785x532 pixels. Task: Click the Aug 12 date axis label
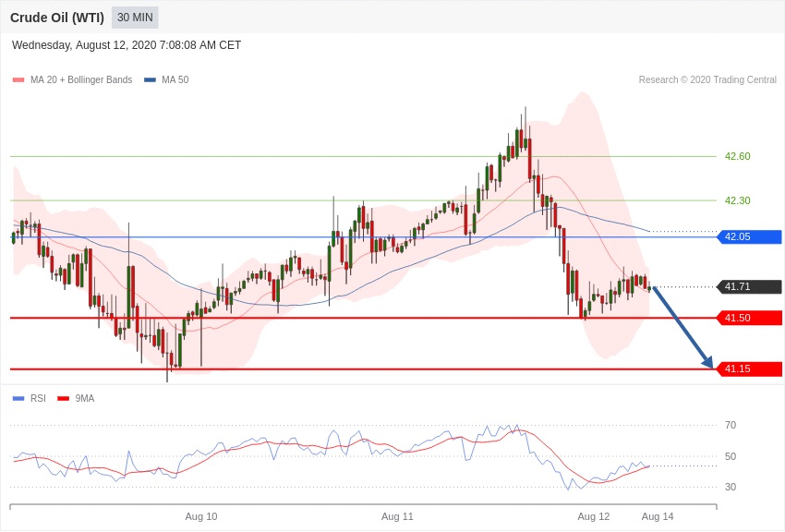point(594,517)
